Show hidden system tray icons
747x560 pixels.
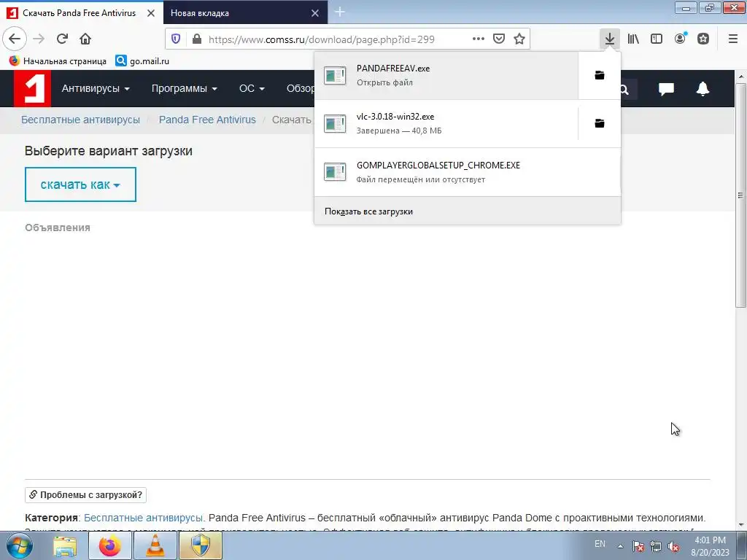click(620, 546)
